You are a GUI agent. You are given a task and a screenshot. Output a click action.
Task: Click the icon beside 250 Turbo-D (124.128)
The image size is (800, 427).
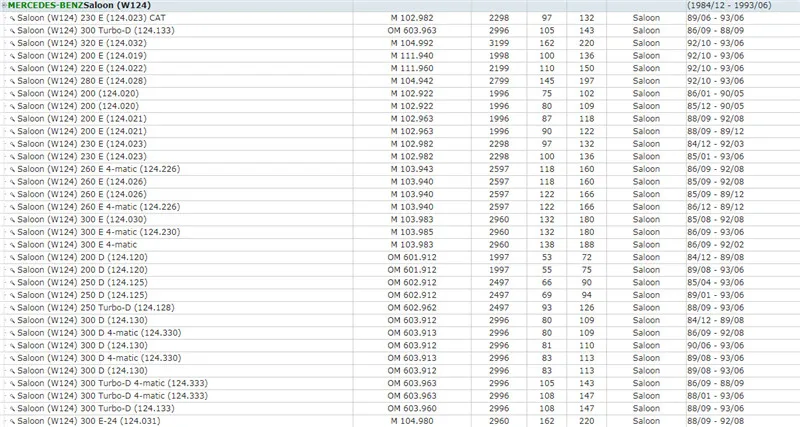12,308
